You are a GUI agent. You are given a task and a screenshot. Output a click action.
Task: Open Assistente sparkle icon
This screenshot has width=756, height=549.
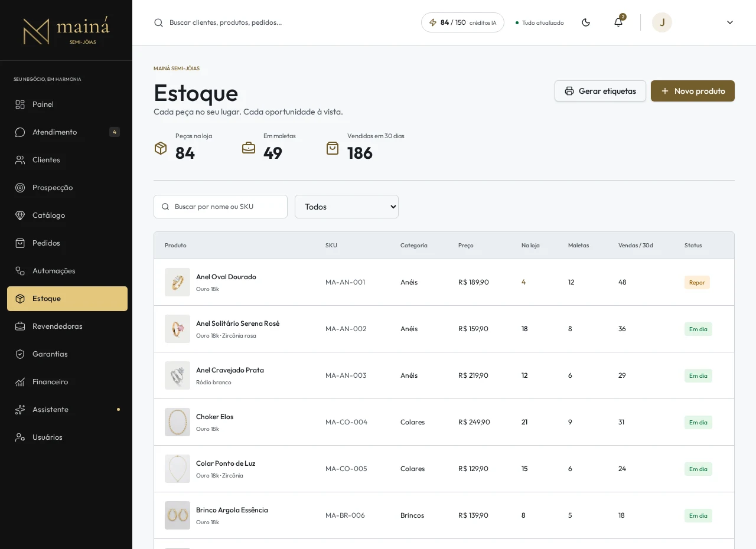click(x=20, y=410)
